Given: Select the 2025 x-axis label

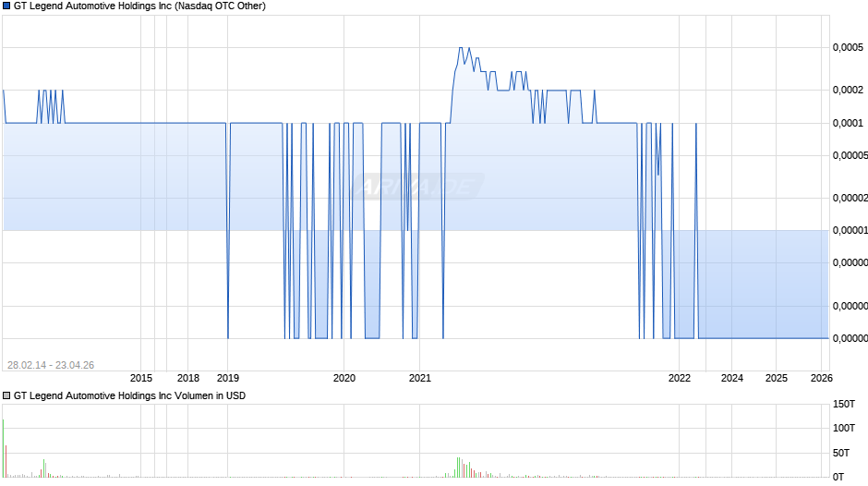Looking at the screenshot, I should pos(776,378).
